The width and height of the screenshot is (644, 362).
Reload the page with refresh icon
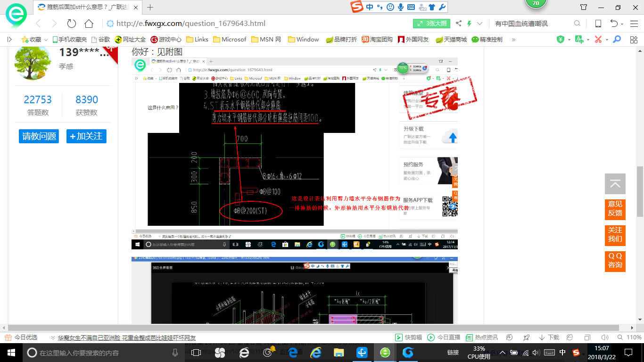coord(71,24)
